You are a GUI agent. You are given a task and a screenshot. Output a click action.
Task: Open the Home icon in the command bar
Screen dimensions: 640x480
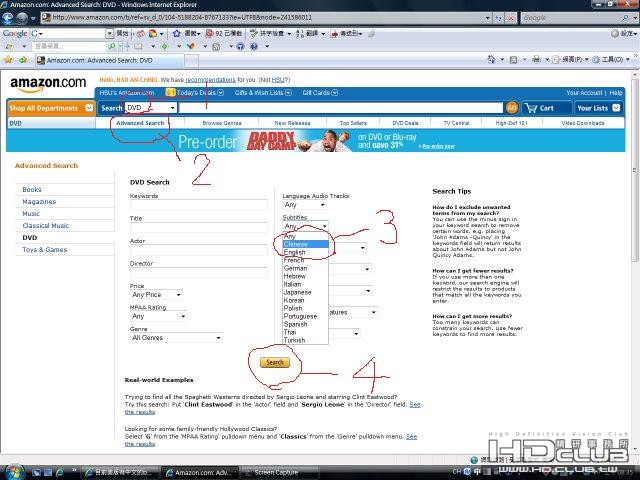(x=491, y=60)
